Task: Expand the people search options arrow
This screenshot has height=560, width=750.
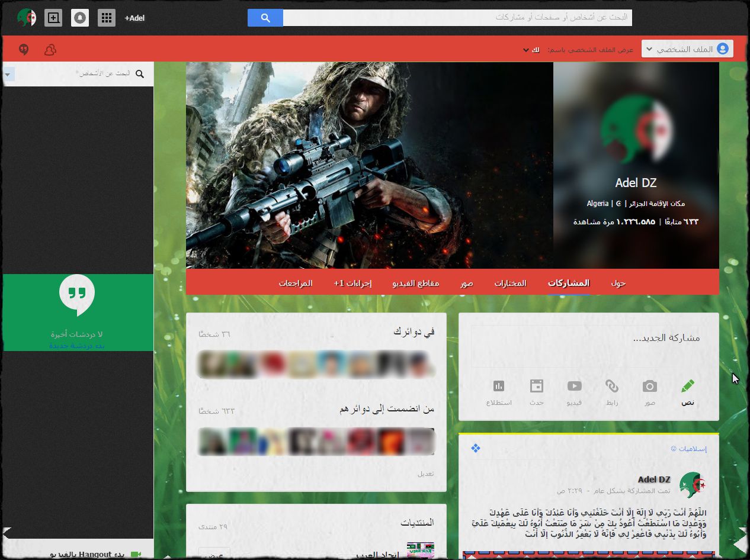Action: coord(8,74)
